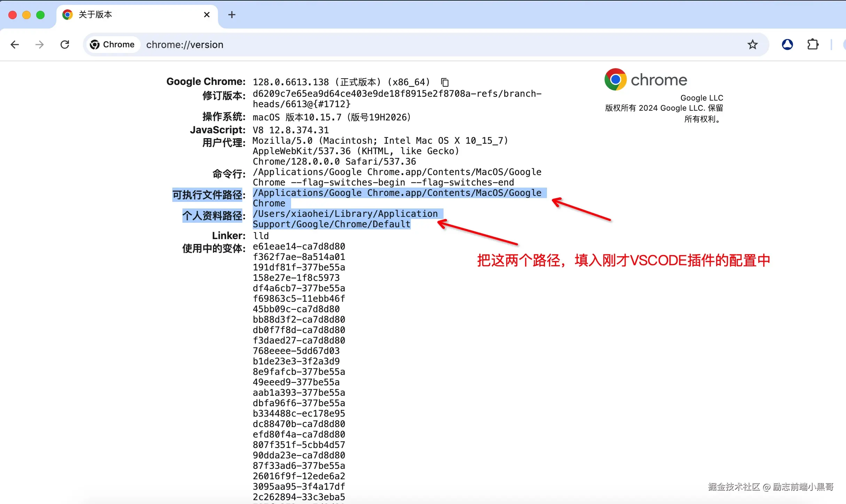This screenshot has width=846, height=504.
Task: Open the Extensions puzzle icon
Action: coord(813,45)
